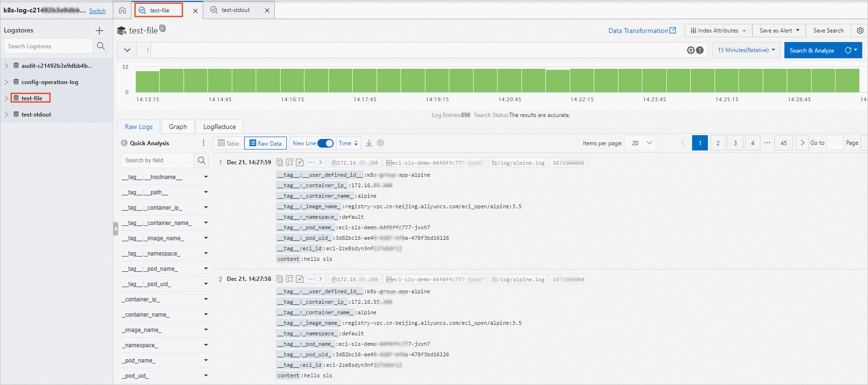868x385 pixels.
Task: Open query settings gear in search bar
Action: pyautogui.click(x=691, y=50)
